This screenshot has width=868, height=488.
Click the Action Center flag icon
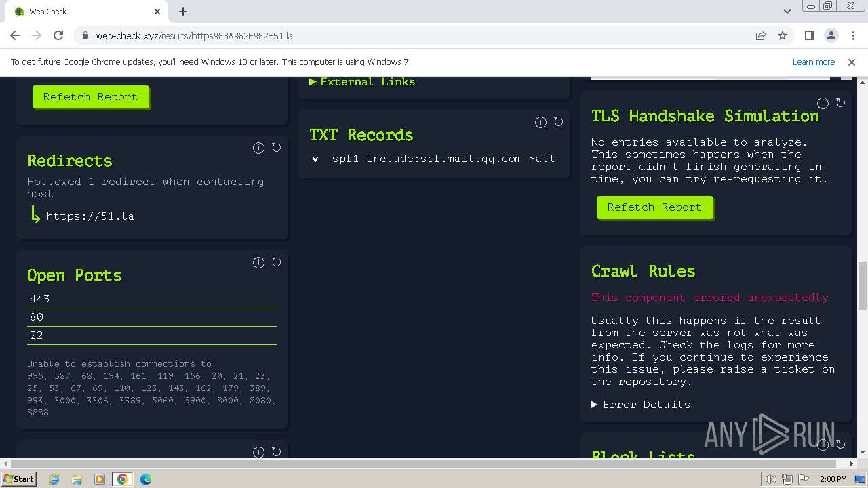(x=804, y=479)
